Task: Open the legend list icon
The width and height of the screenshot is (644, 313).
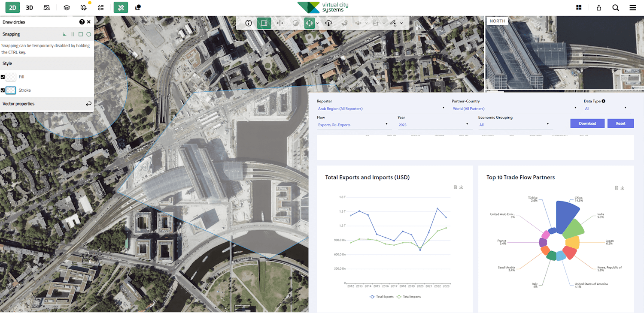Action: tap(100, 7)
